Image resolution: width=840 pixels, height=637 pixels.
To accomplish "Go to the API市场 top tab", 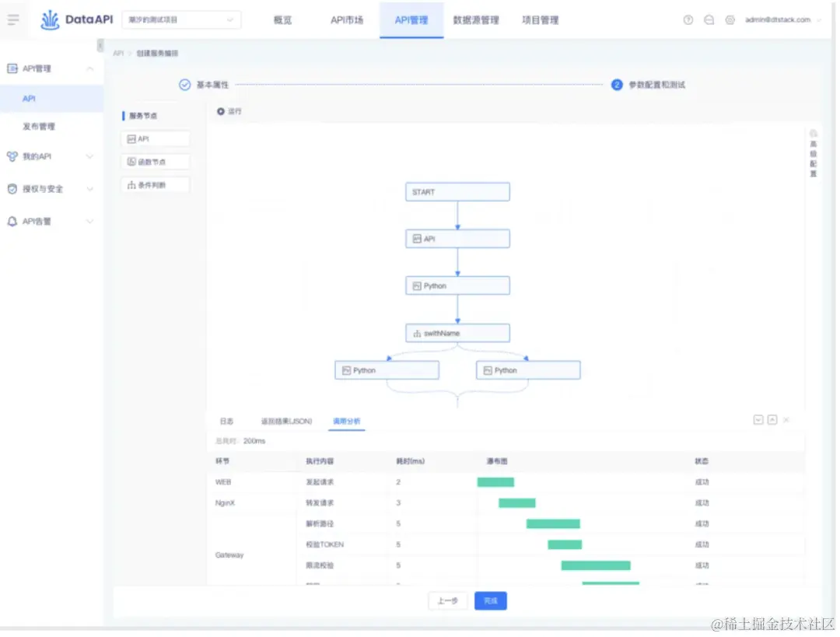I will coord(347,20).
